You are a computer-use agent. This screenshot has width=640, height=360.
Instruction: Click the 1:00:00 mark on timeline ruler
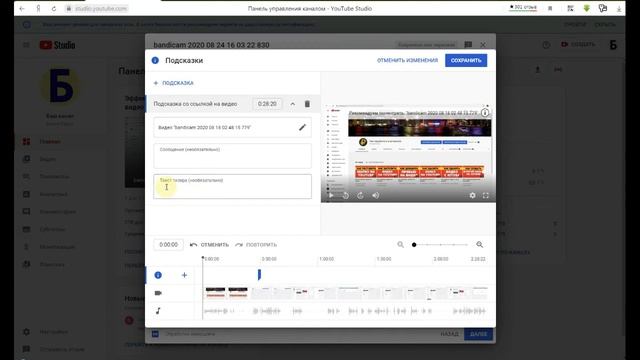click(327, 259)
